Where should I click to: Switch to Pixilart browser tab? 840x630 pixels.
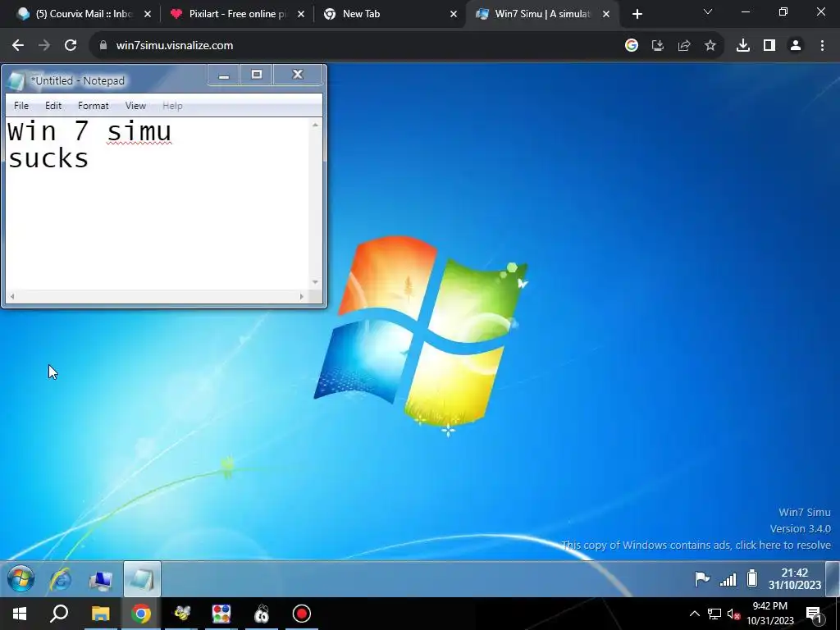click(237, 14)
